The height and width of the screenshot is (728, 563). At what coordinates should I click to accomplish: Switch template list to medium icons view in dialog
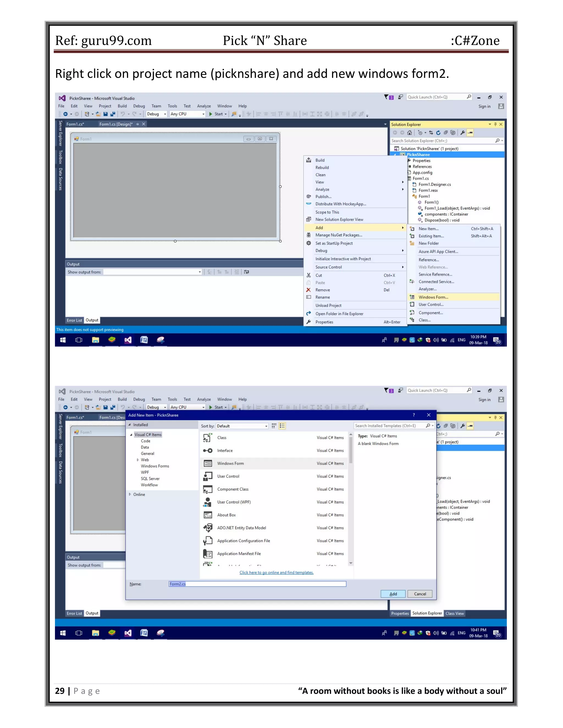274,426
